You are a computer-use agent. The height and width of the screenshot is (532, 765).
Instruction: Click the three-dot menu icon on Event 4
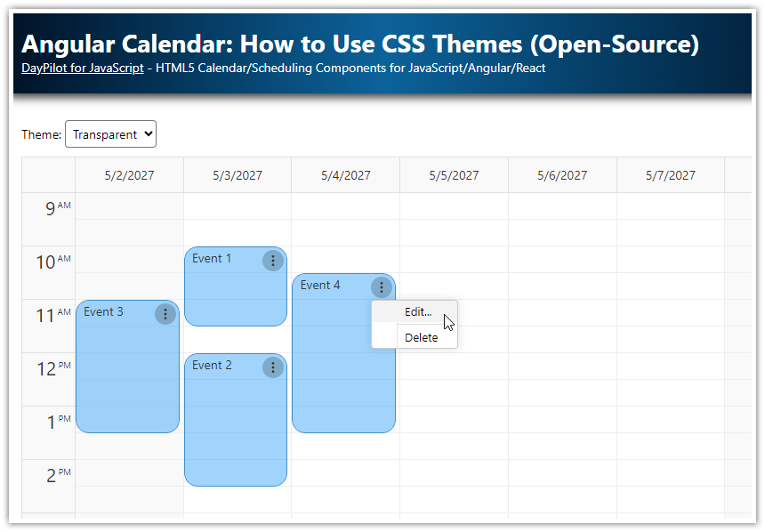pos(381,286)
